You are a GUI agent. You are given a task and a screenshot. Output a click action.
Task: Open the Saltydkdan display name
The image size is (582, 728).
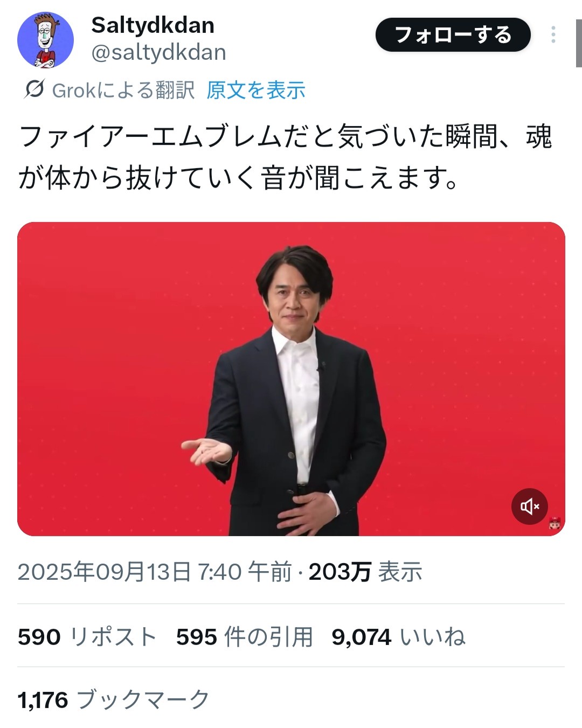pos(153,25)
